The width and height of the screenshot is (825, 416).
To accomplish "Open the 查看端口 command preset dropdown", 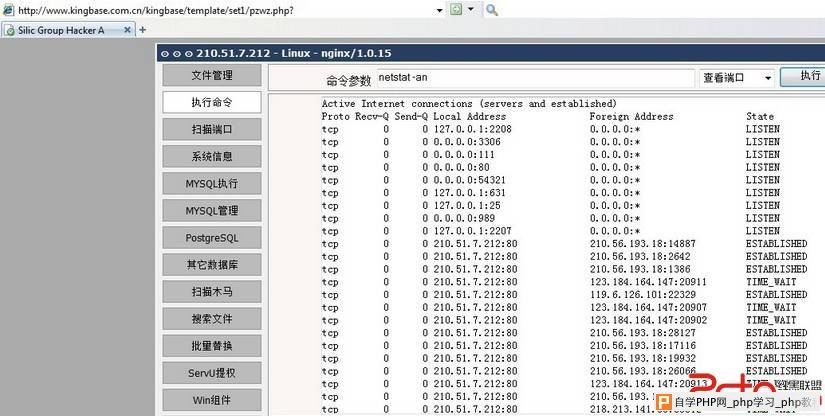I will click(737, 78).
